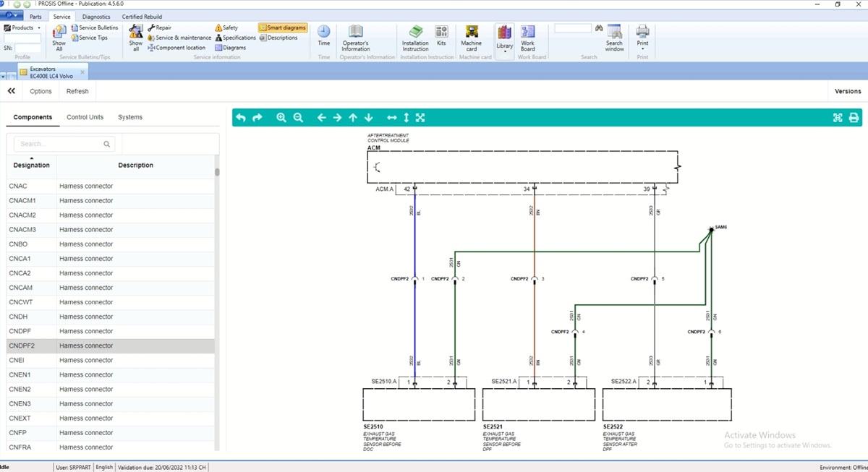Pan the diagram up

click(x=353, y=117)
